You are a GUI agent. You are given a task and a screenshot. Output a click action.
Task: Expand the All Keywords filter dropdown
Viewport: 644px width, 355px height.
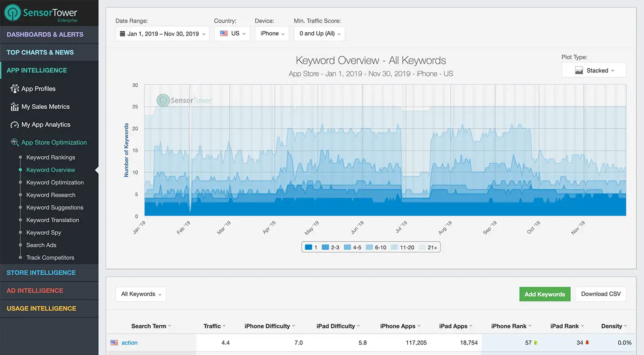tap(141, 294)
